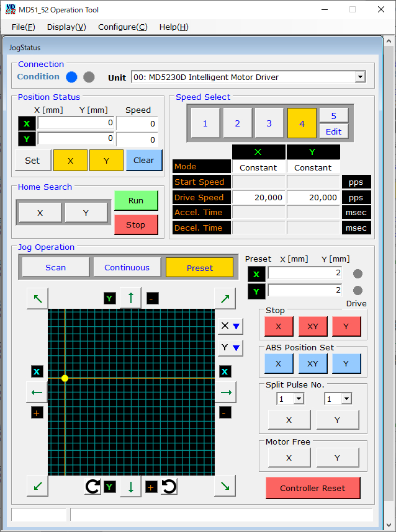
Task: Open the Configure menu
Action: coord(122,27)
